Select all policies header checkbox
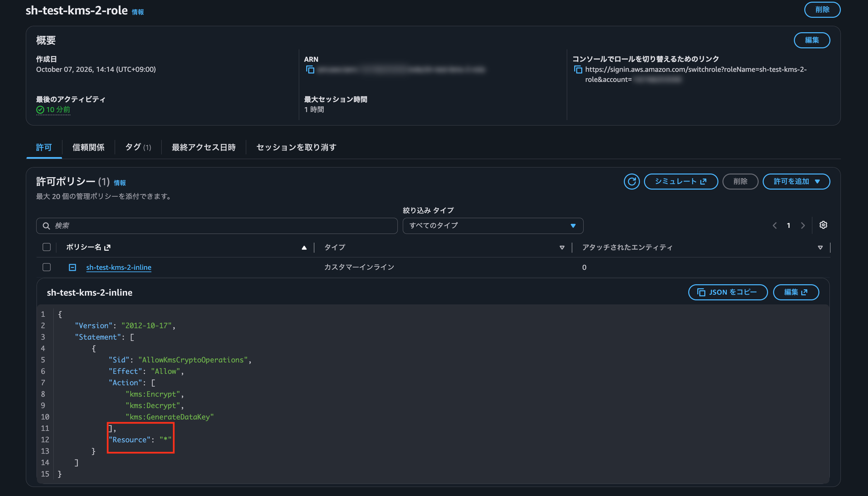The image size is (868, 496). tap(47, 247)
